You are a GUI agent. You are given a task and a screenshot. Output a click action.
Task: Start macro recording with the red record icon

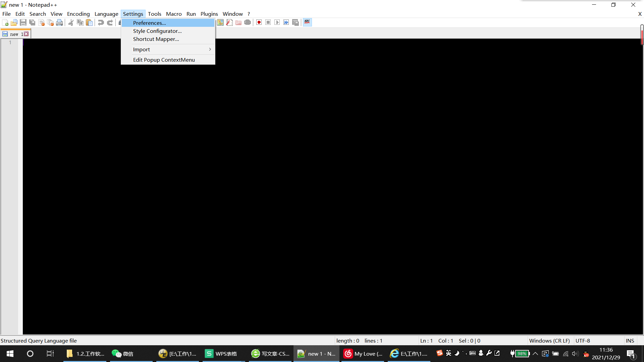pyautogui.click(x=259, y=22)
